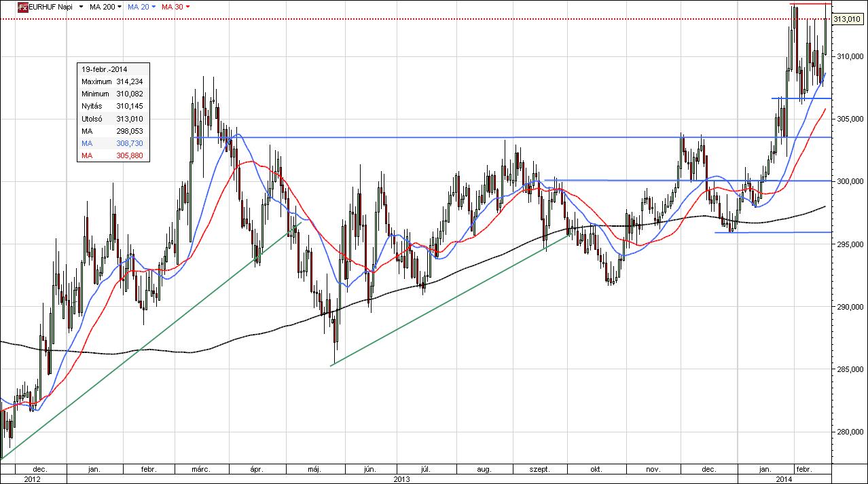Screen dimensions: 868x484
Task: Click the Minimum 310,082 row
Action: coord(112,94)
